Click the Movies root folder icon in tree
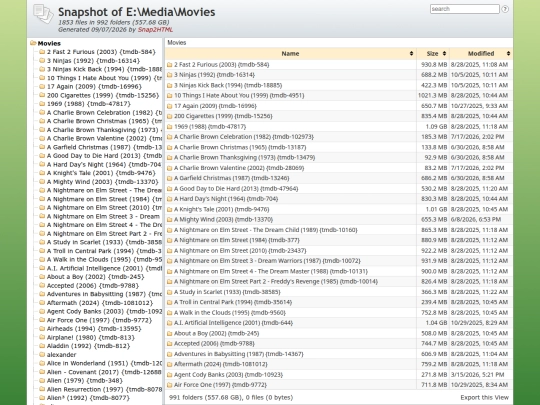The width and height of the screenshot is (540, 405). pos(33,43)
